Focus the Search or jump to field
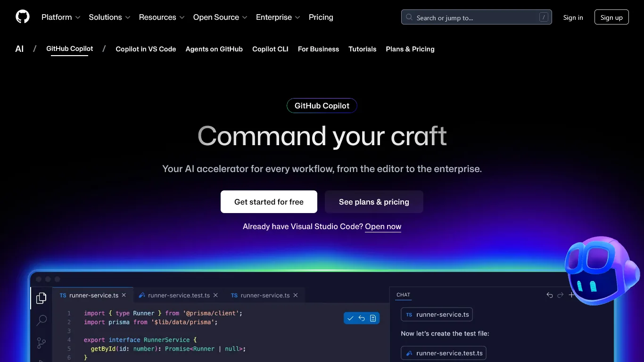The image size is (644, 362). pyautogui.click(x=476, y=17)
